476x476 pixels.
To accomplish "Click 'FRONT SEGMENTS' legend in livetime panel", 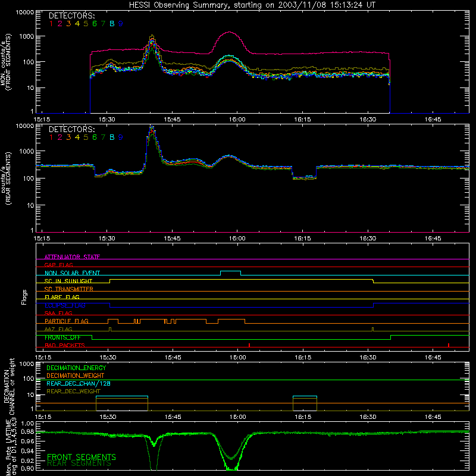I will coord(82,457).
